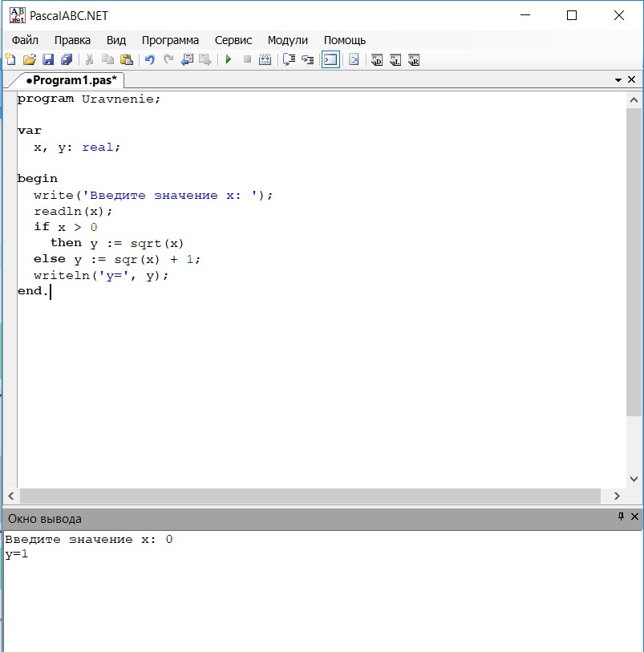Click the editor scroll down arrow
Viewport: 644px width, 652px height.
point(634,479)
